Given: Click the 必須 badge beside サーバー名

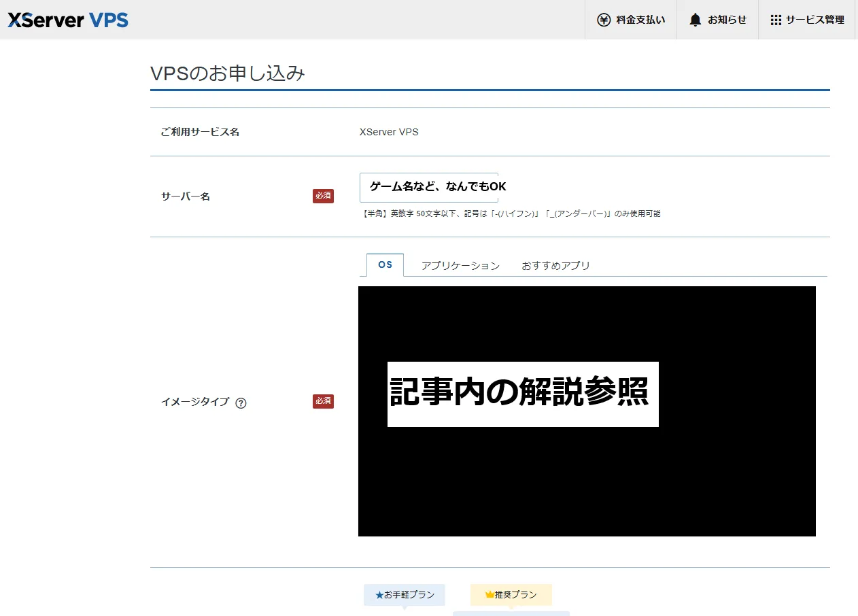Looking at the screenshot, I should [x=323, y=196].
